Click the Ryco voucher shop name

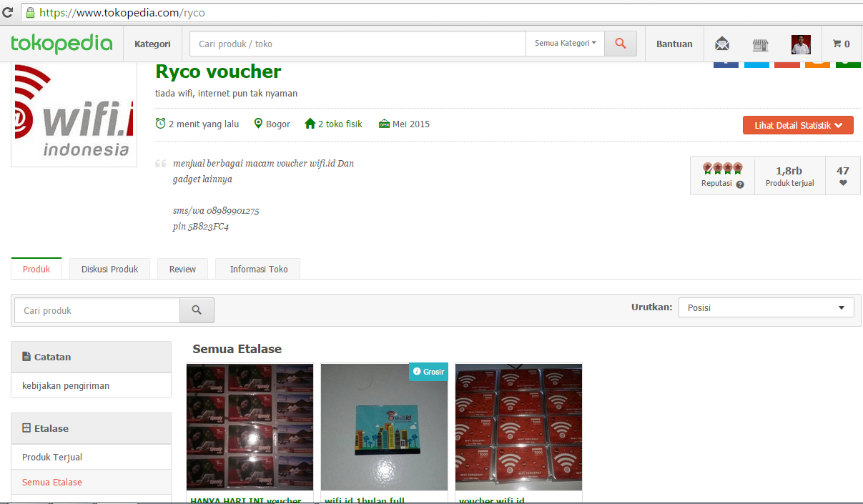coord(218,71)
